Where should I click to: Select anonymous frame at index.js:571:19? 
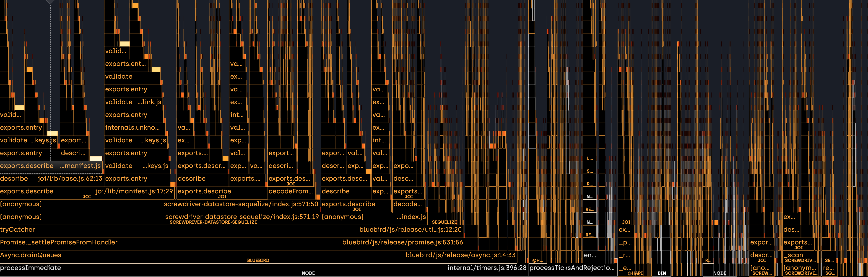pos(160,218)
